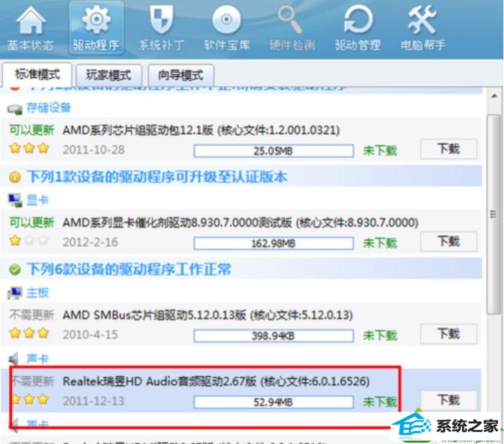This screenshot has height=444, width=504.
Task: Click the scrollbar up arrow
Action: tap(494, 96)
